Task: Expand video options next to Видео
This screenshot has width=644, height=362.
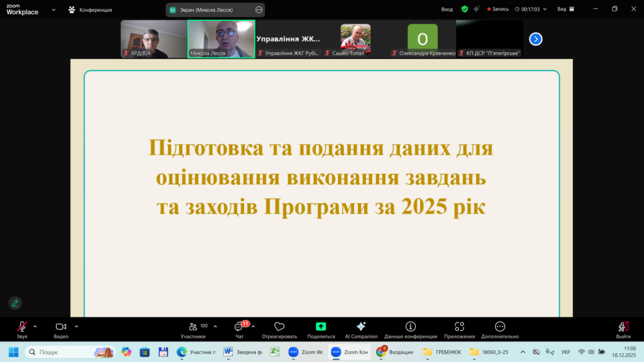Action: click(x=76, y=326)
